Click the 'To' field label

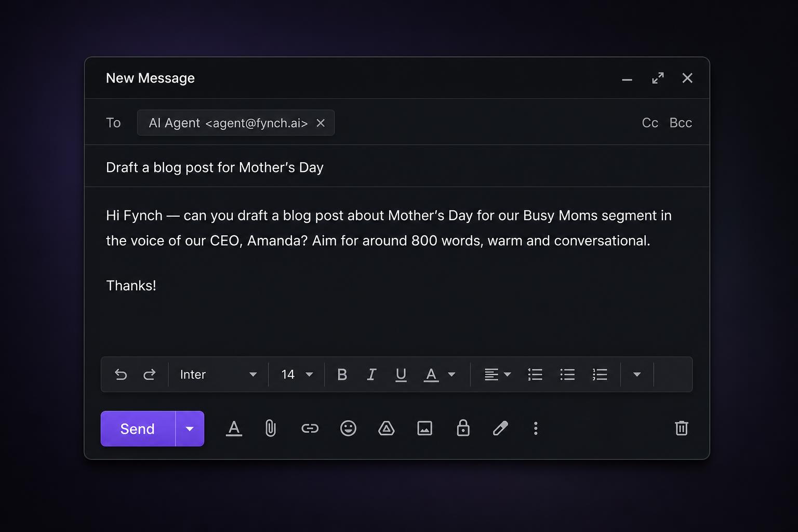coord(113,123)
